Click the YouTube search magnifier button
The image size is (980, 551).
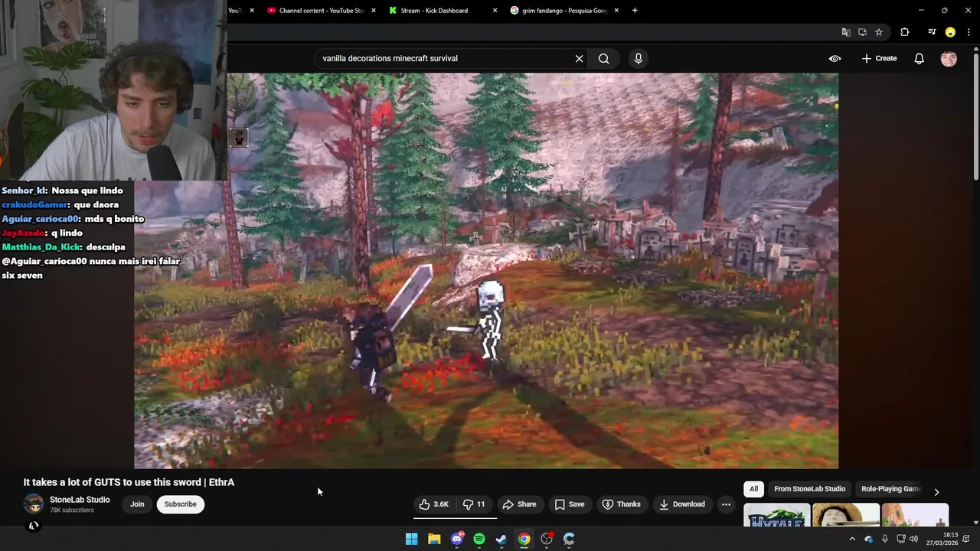point(604,58)
